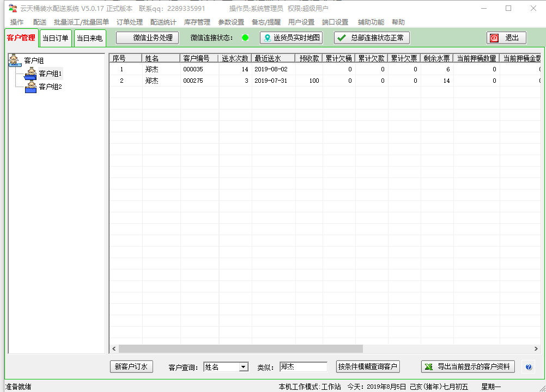
Task: Open the 操作 menu
Action: 17,22
